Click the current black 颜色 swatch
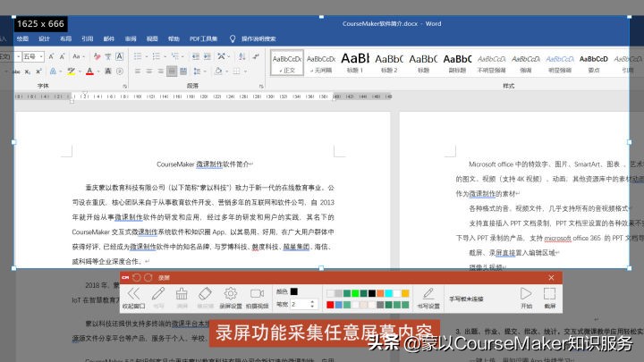 coord(293,291)
